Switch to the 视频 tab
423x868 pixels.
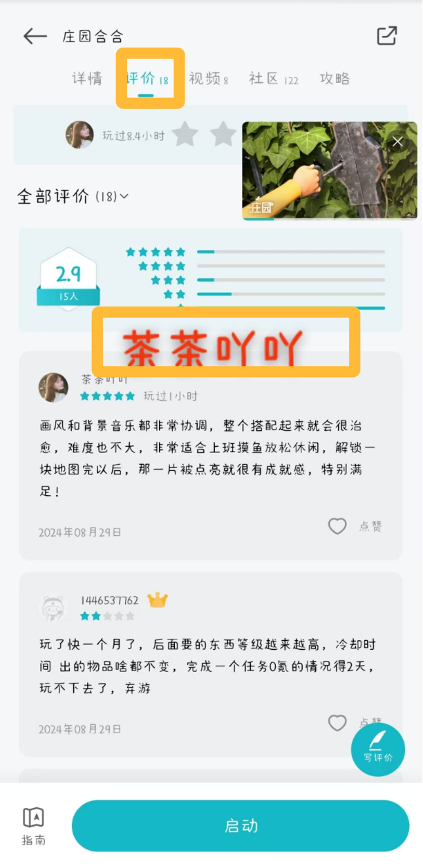tap(208, 79)
